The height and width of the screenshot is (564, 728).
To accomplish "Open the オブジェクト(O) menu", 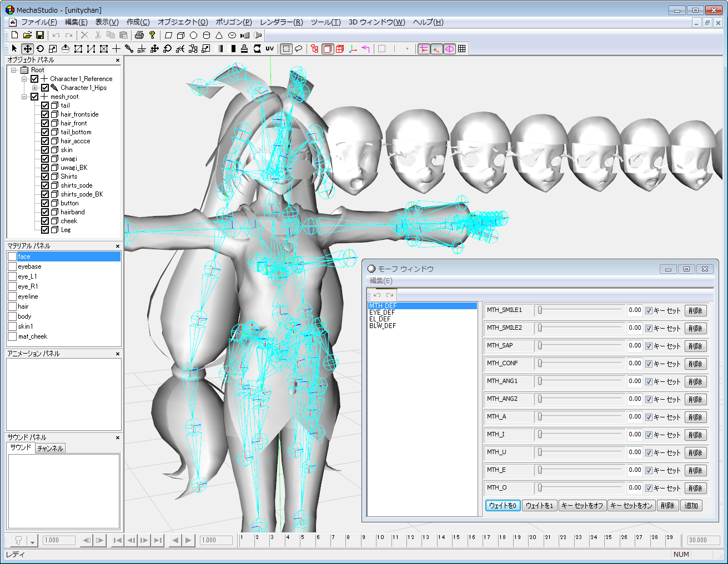I will 183,22.
